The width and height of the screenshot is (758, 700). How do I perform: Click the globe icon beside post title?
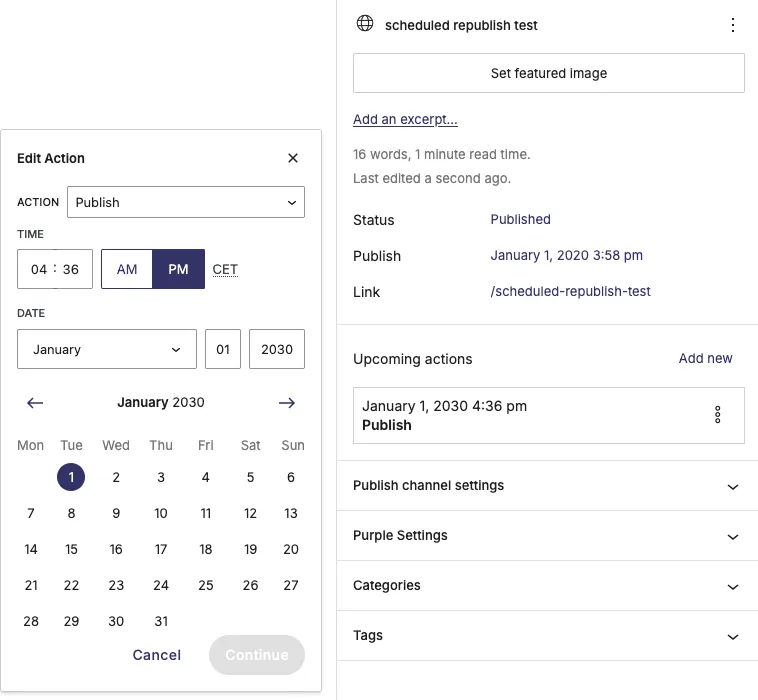pyautogui.click(x=365, y=23)
